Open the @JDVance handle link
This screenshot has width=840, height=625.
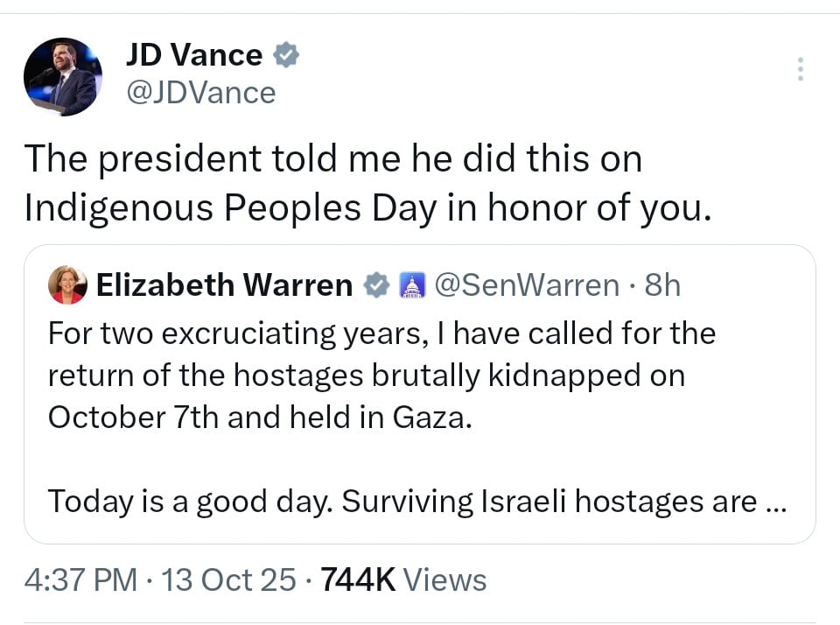(200, 92)
